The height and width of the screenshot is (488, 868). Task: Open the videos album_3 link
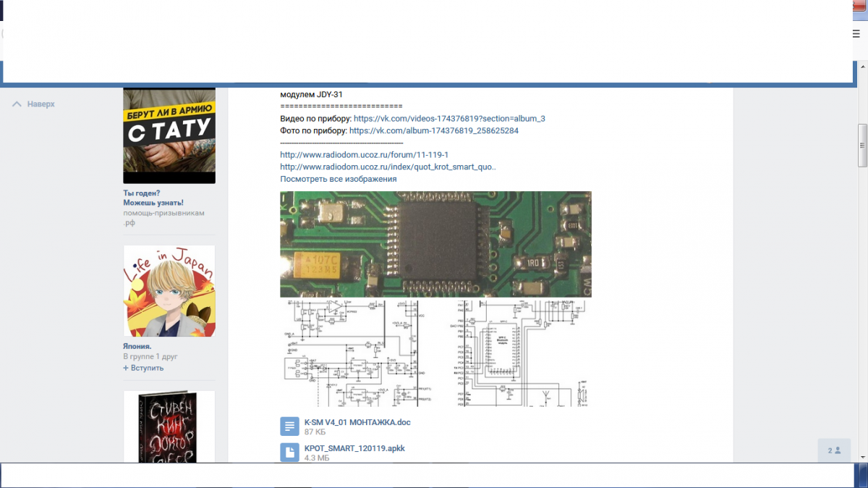pos(449,118)
